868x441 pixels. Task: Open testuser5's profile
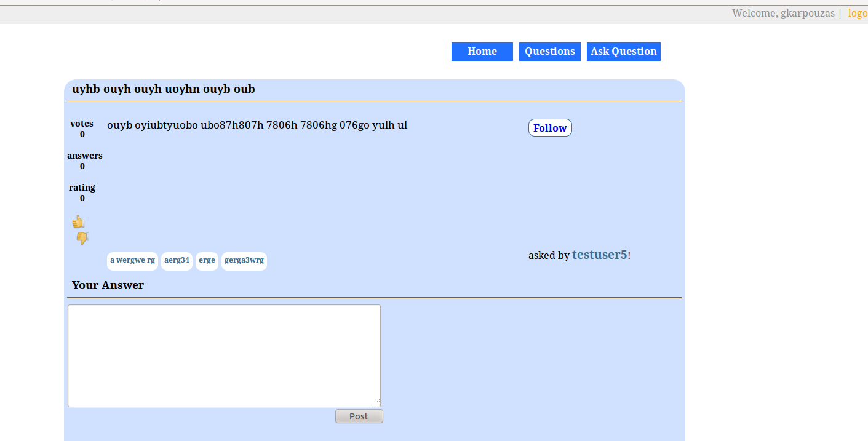(599, 254)
